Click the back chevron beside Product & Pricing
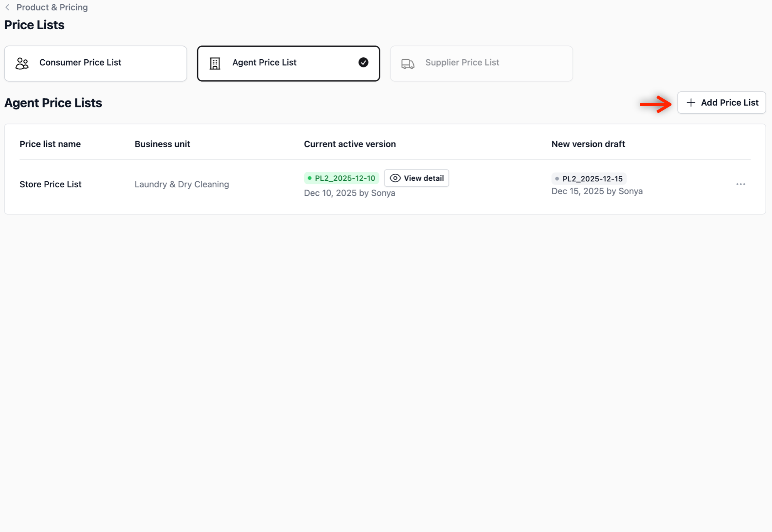Viewport: 772px width, 532px height. (x=7, y=7)
